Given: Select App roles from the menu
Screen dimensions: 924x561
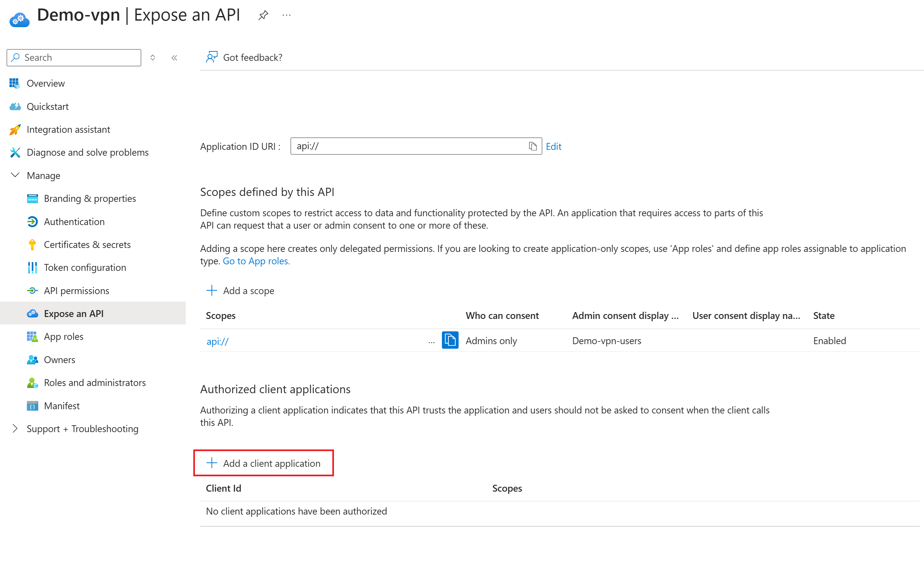Looking at the screenshot, I should (63, 336).
